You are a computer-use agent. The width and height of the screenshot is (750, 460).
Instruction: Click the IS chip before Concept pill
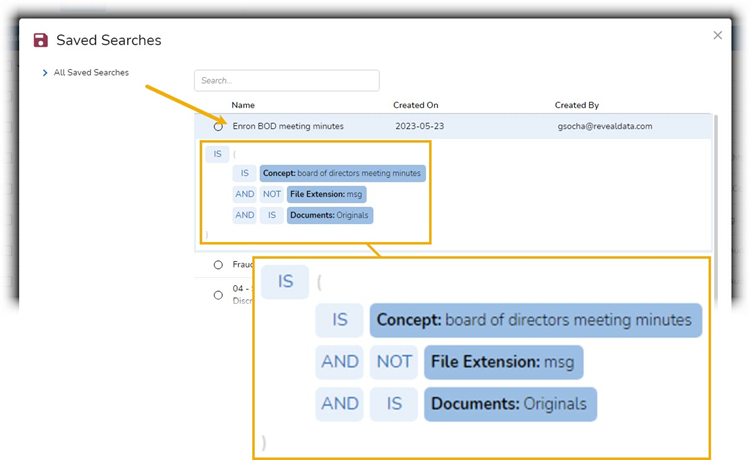244,173
